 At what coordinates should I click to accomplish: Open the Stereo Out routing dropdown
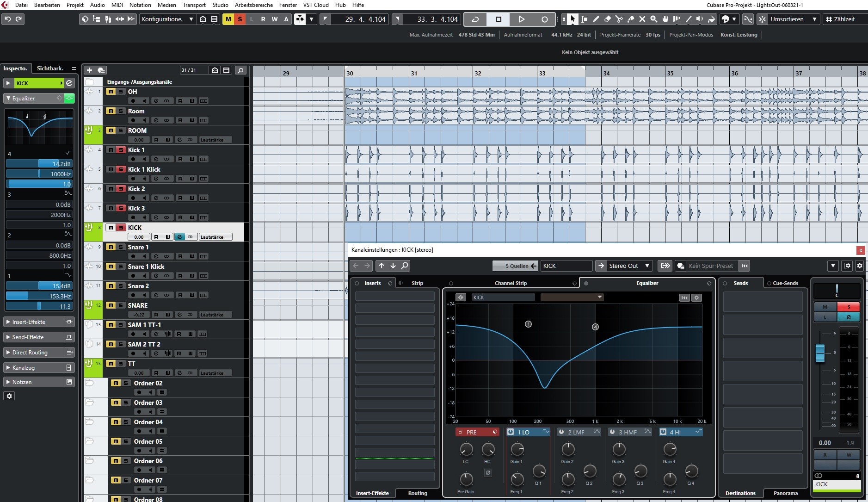629,266
